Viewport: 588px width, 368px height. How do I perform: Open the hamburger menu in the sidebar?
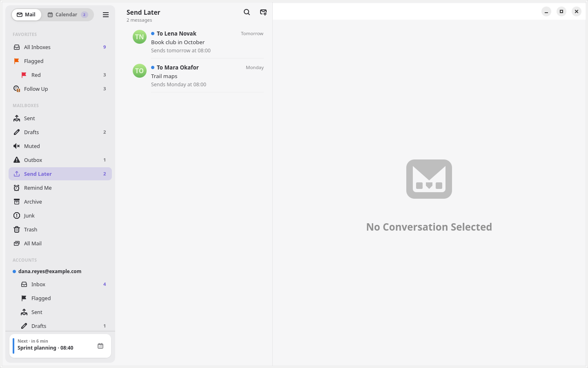(x=106, y=15)
